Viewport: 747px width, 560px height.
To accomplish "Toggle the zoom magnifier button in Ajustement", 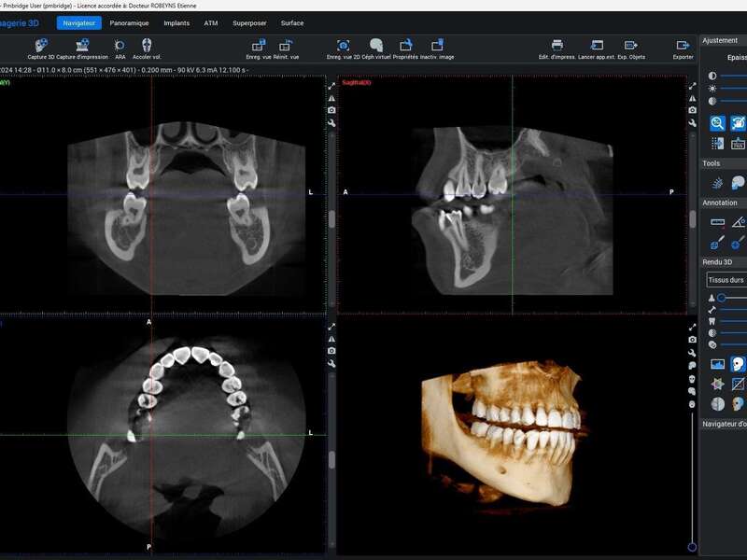I will pos(717,122).
